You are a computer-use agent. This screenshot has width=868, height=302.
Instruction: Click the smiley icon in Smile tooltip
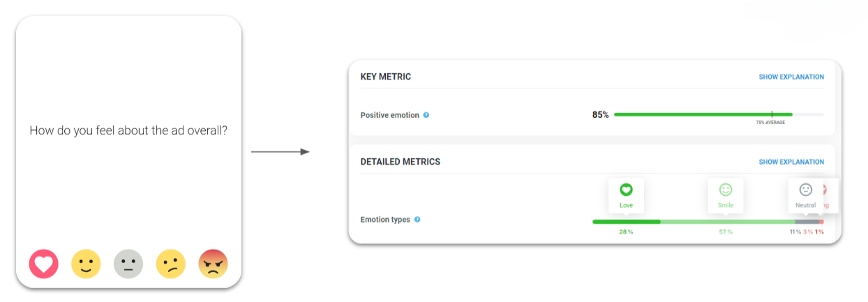(726, 190)
